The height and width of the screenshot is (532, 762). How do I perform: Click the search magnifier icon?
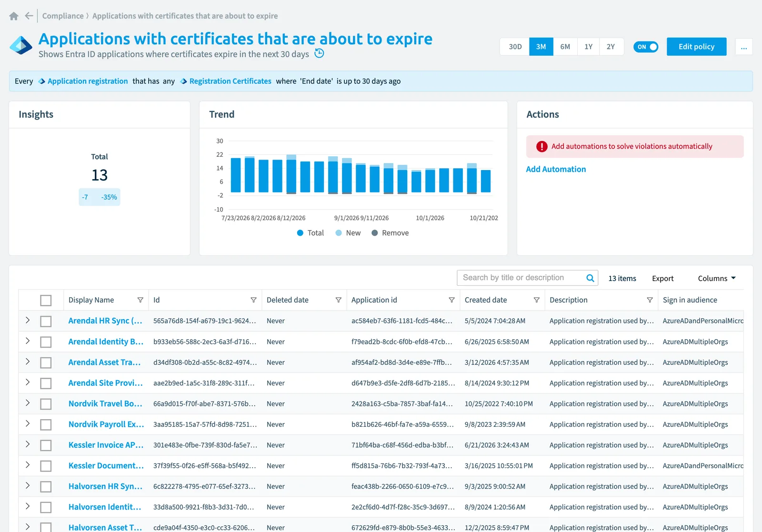pyautogui.click(x=590, y=278)
